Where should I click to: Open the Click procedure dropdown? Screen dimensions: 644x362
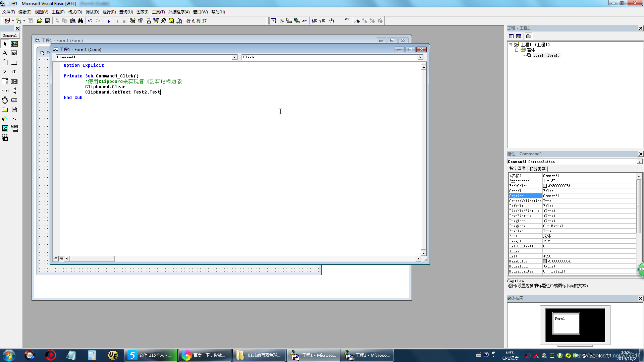[420, 57]
